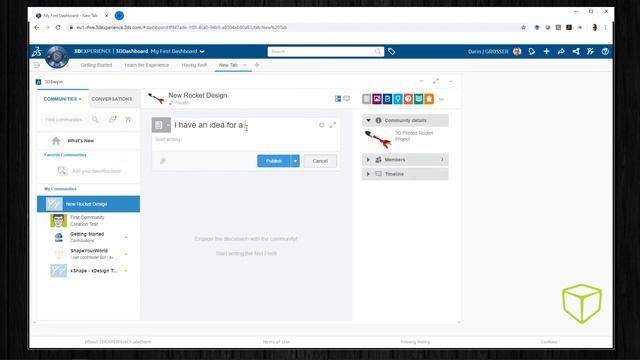
Task: Open What's New link
Action: coord(81,140)
